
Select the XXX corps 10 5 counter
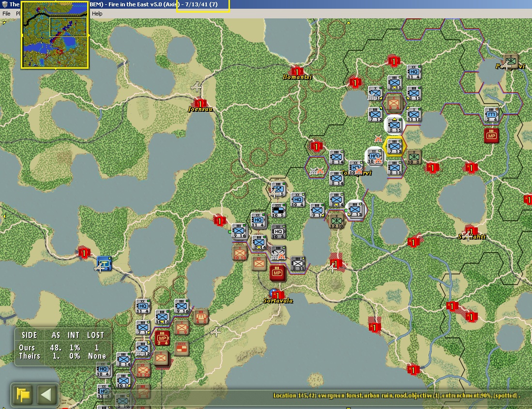(x=278, y=210)
